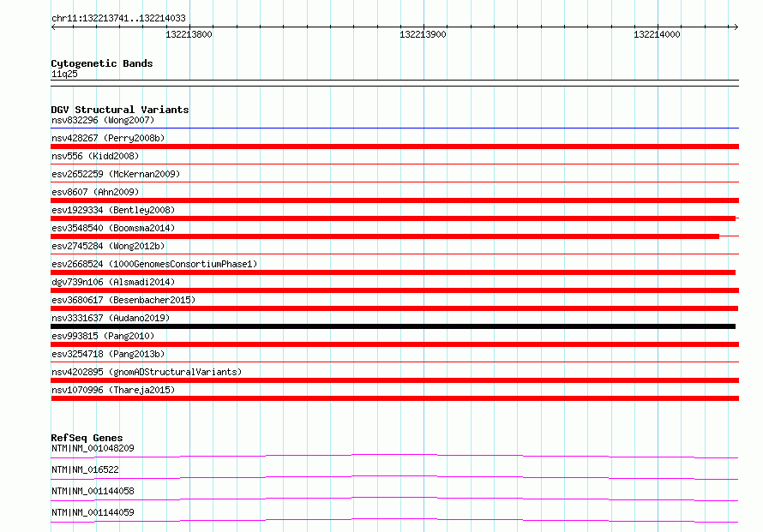Select the chr11:132213741..132214033 region label
Screen dimensions: 763x532
(118, 19)
